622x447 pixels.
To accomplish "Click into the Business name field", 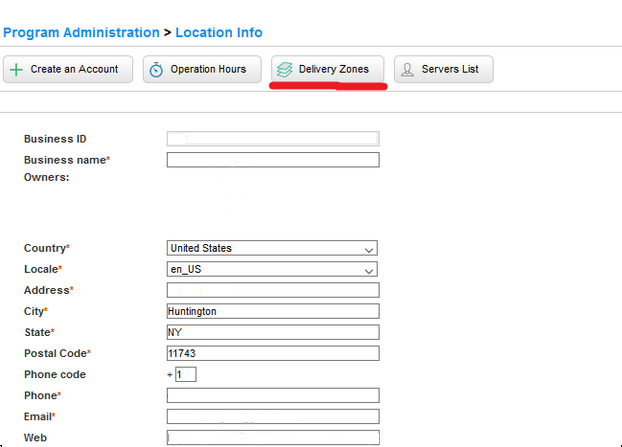I will coord(272,160).
